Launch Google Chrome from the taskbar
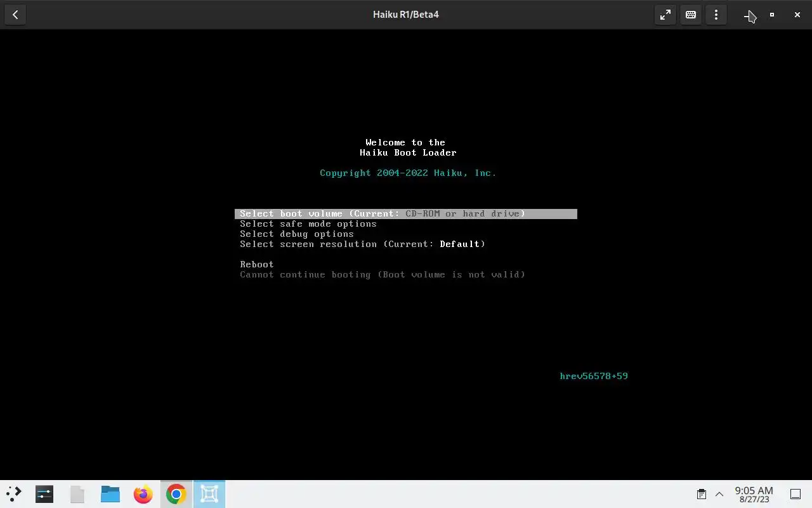This screenshot has width=812, height=508. point(176,494)
